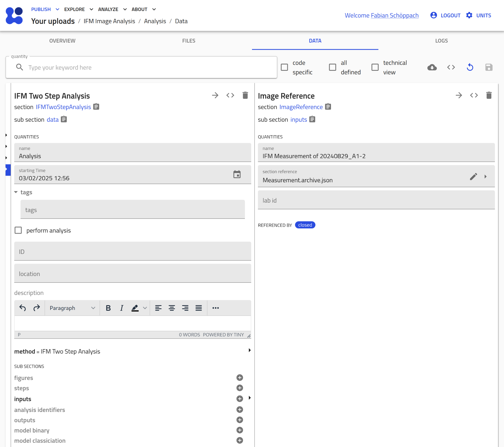This screenshot has height=447, width=504.
Task: Open the text highlight color picker
Action: [x=145, y=308]
